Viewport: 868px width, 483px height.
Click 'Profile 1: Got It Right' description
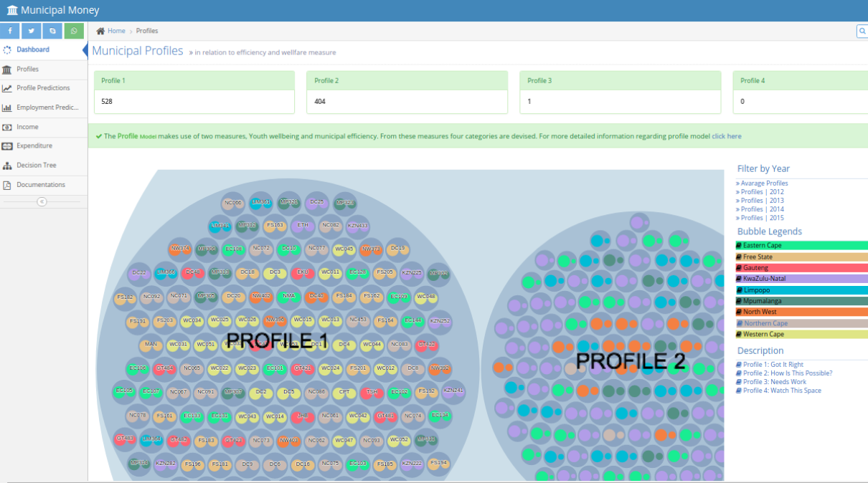pos(773,365)
